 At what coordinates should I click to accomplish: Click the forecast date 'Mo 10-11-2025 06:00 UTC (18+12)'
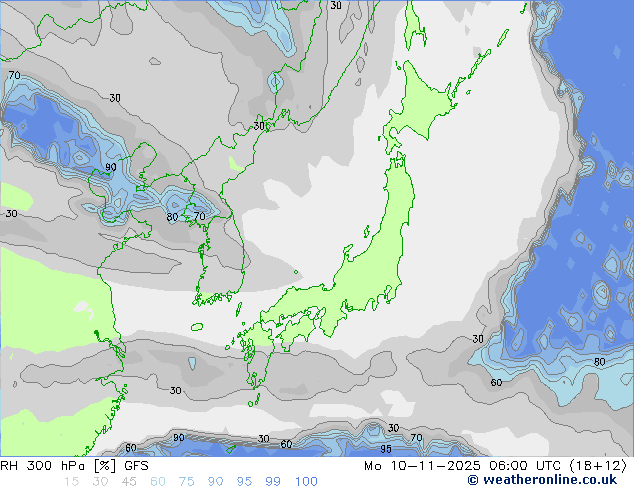495,466
